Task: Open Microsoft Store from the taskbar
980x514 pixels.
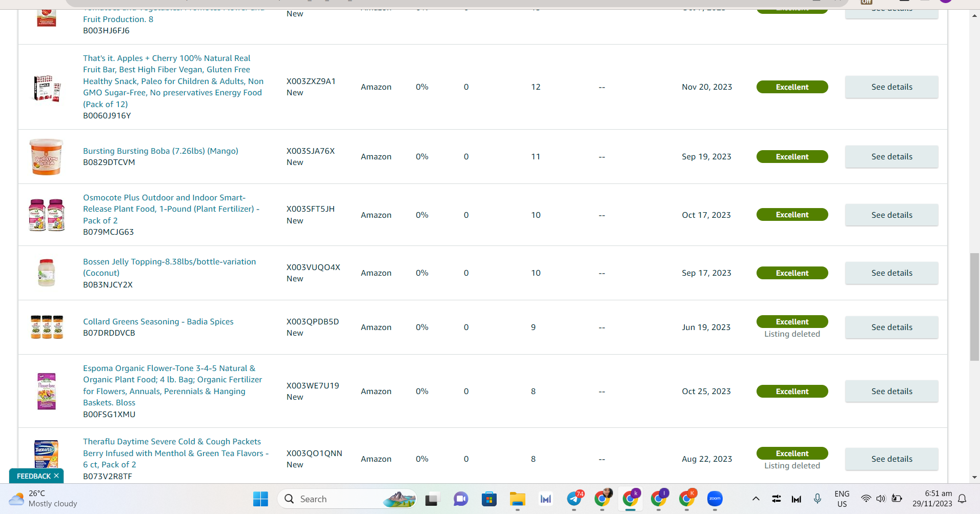Action: tap(489, 499)
